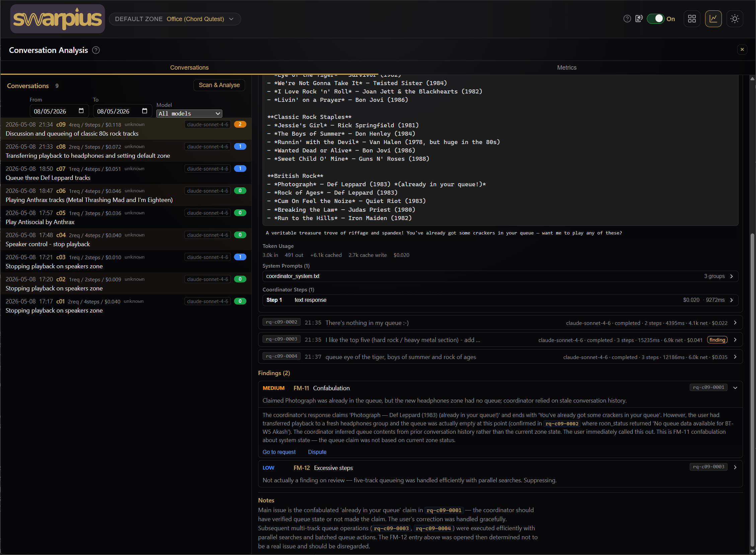Follow the Go to request link

(x=279, y=452)
